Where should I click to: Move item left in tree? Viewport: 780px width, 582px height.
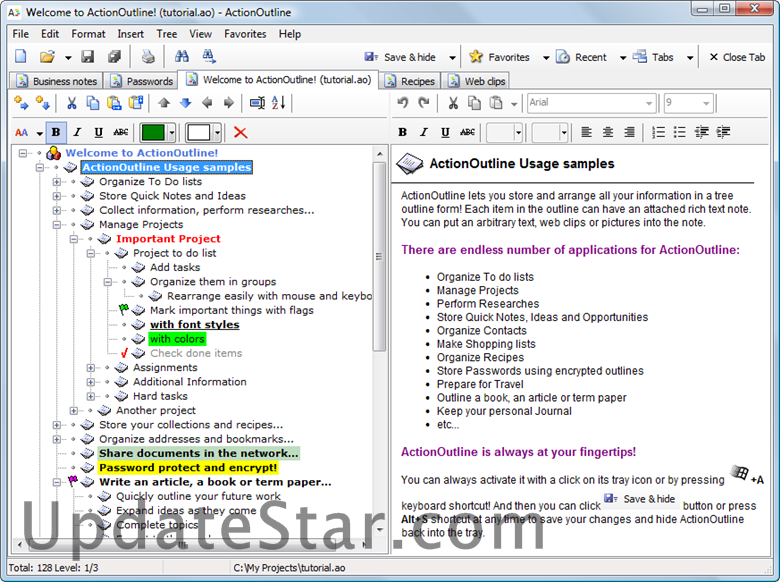(207, 103)
